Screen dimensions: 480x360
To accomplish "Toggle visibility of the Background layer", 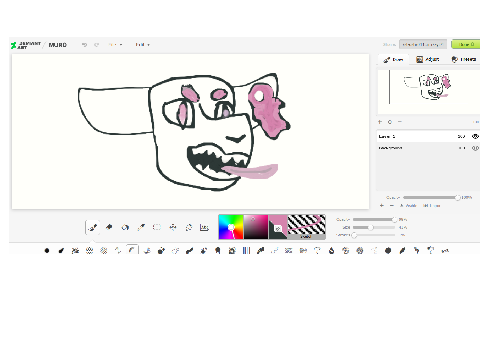I will pos(475,148).
